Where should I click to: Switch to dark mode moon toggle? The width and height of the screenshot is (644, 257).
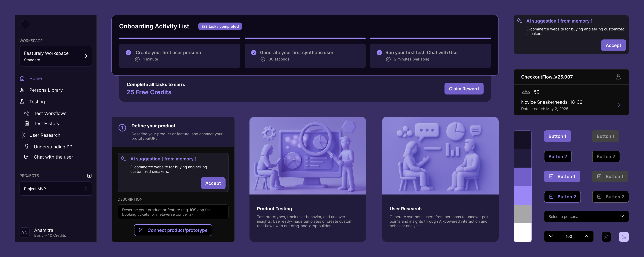624,237
